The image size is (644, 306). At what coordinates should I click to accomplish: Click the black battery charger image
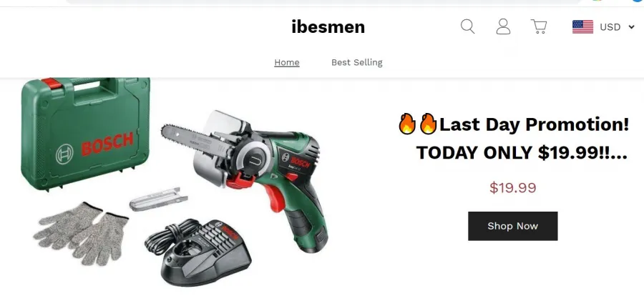199,252
